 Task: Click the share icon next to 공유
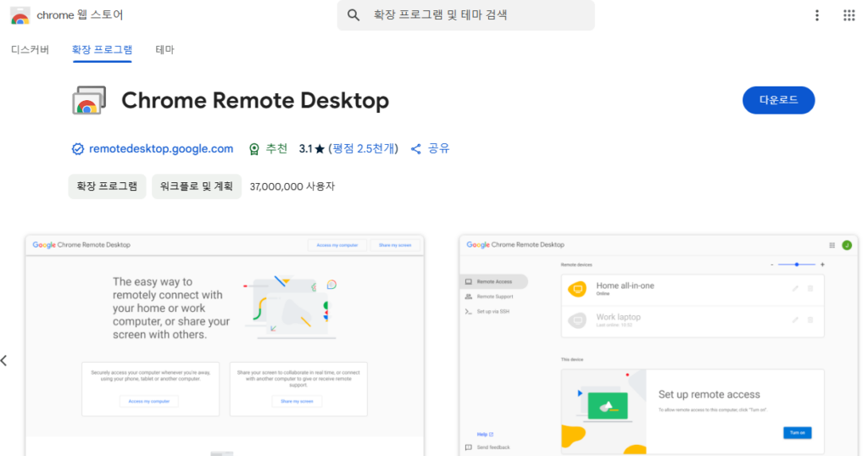coord(416,149)
